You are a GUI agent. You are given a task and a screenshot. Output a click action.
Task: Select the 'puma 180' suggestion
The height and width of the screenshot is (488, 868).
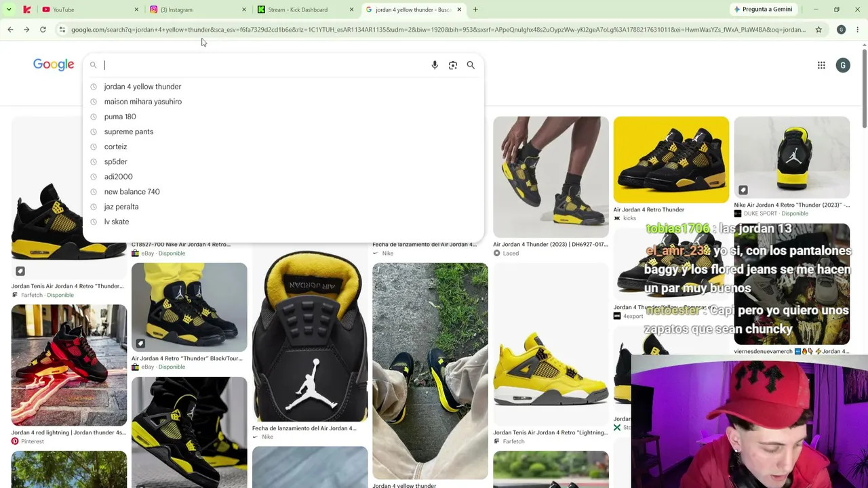[x=283, y=117]
